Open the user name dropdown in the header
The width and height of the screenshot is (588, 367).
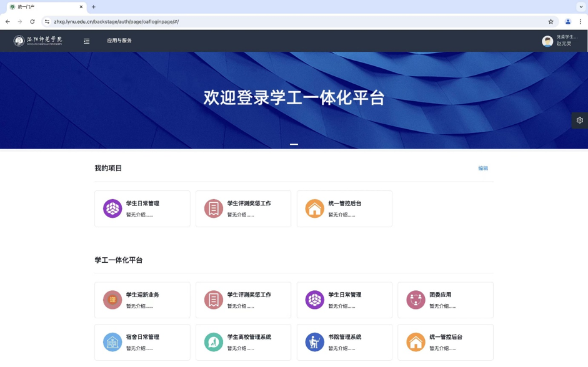567,41
